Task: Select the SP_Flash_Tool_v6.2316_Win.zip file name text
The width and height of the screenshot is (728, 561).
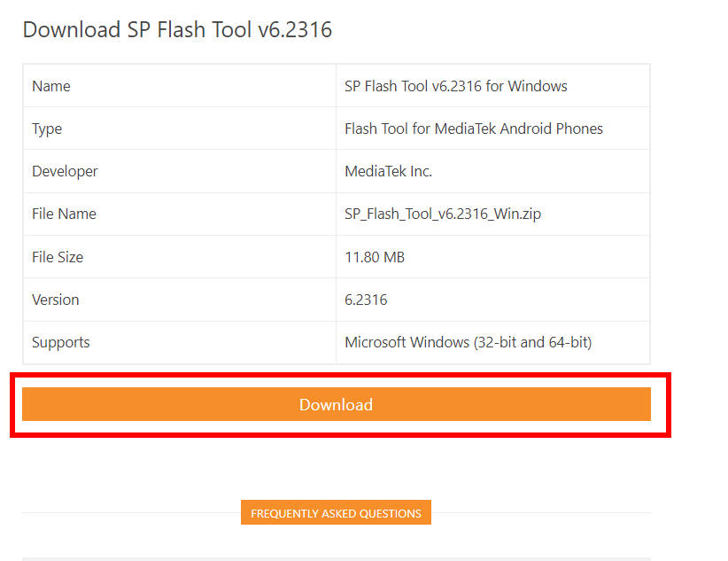Action: pos(443,214)
